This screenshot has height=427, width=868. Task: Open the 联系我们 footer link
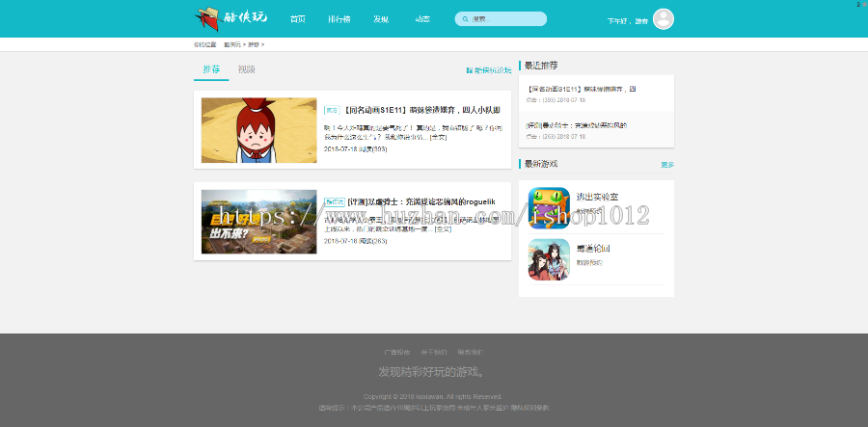(x=471, y=352)
